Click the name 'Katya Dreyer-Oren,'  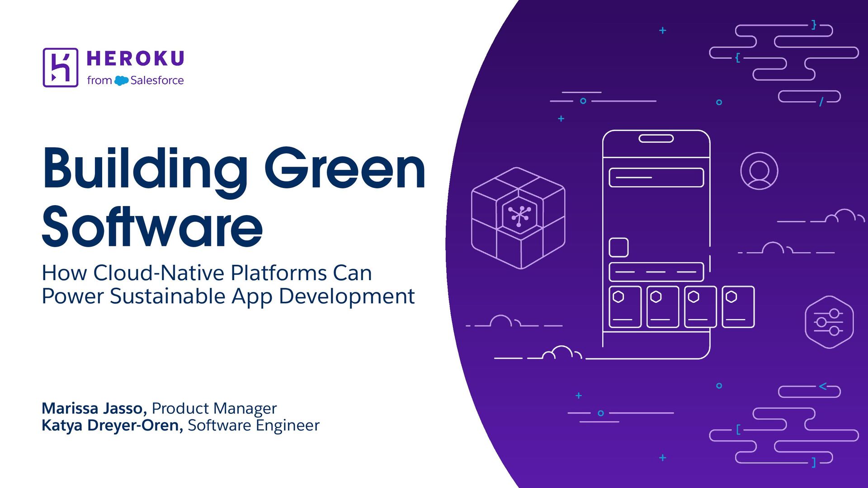pyautogui.click(x=112, y=425)
